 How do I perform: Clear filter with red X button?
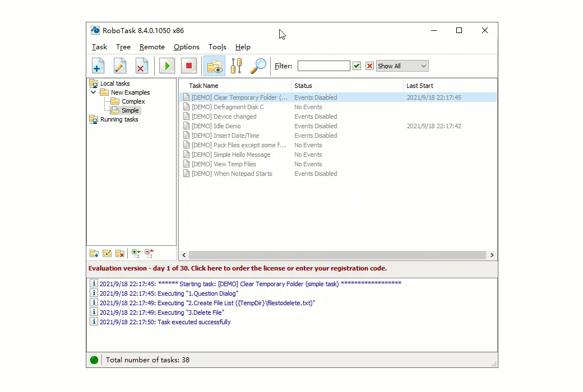[x=369, y=66]
